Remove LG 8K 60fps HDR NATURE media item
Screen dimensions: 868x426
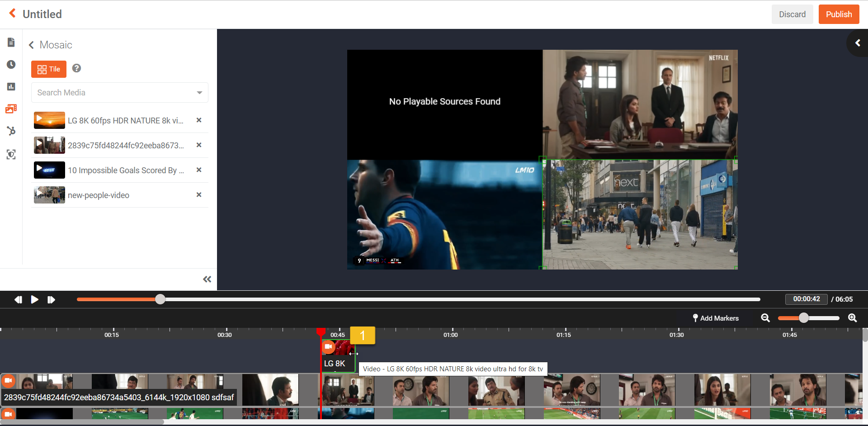pos(199,120)
